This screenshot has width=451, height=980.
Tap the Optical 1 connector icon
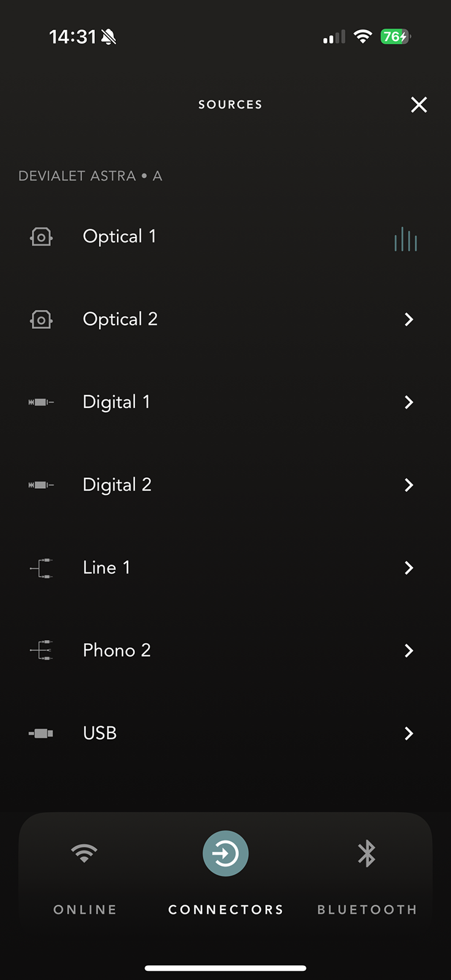point(41,236)
